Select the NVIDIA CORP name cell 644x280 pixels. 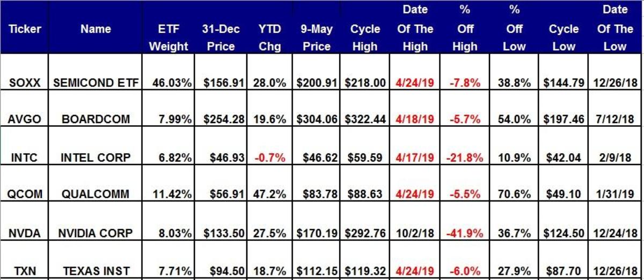(96, 233)
